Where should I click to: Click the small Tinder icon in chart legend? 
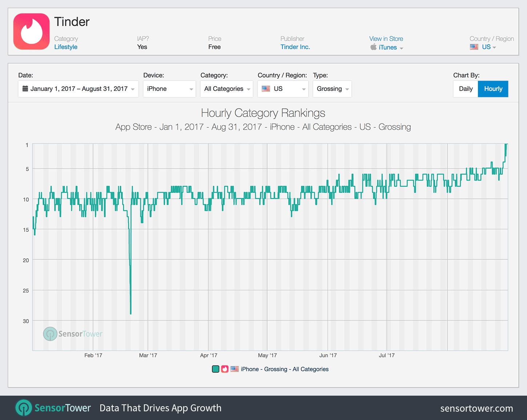click(x=225, y=369)
